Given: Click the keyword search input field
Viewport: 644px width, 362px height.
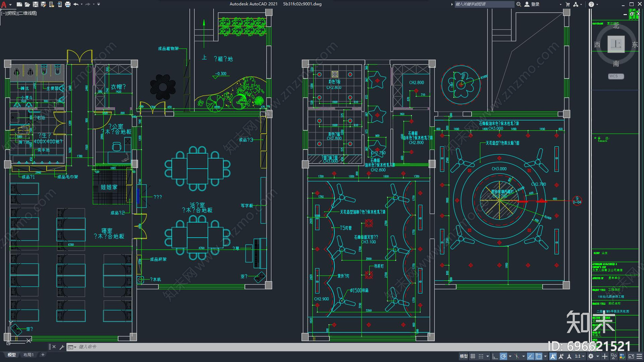Looking at the screenshot, I should (484, 4).
